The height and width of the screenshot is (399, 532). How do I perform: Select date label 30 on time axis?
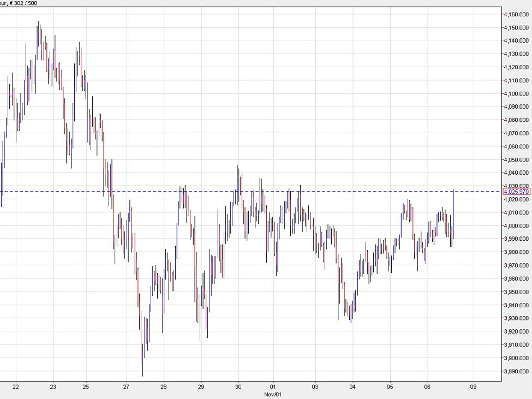coord(238,386)
